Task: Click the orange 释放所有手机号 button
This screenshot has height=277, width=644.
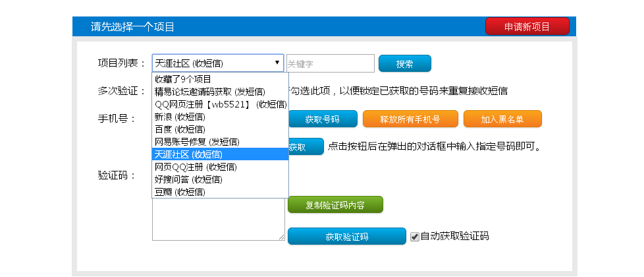Action: (x=410, y=119)
